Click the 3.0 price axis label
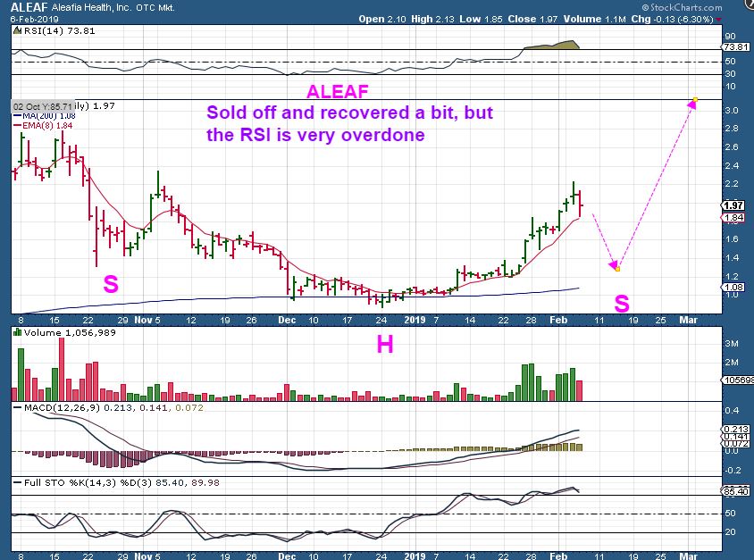The width and height of the screenshot is (754, 560). [732, 111]
